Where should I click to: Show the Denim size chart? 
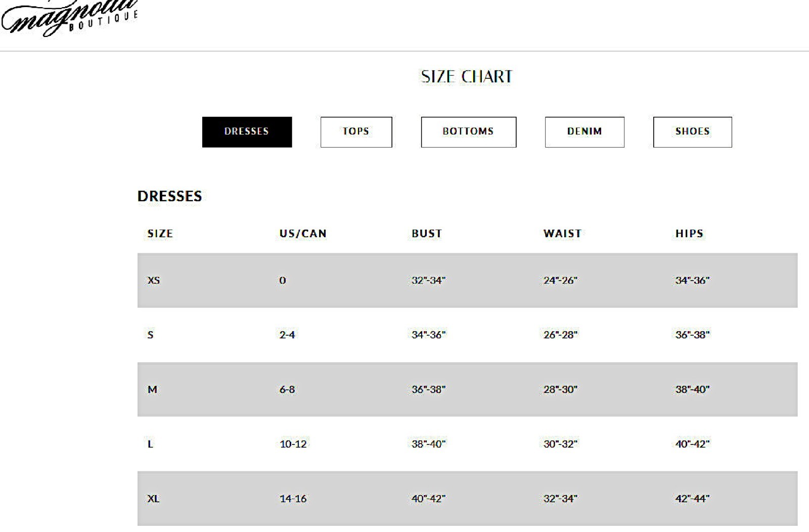[585, 132]
